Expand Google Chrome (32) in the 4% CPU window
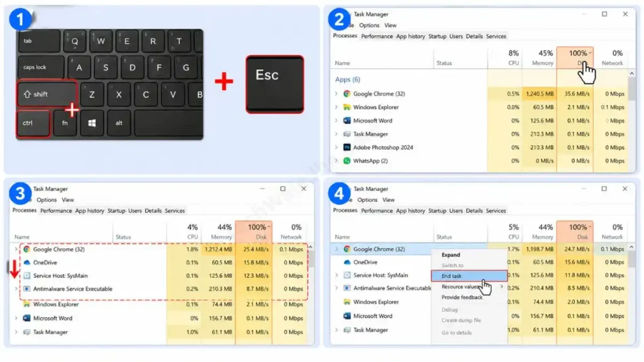This screenshot has height=362, width=644. 16,249
